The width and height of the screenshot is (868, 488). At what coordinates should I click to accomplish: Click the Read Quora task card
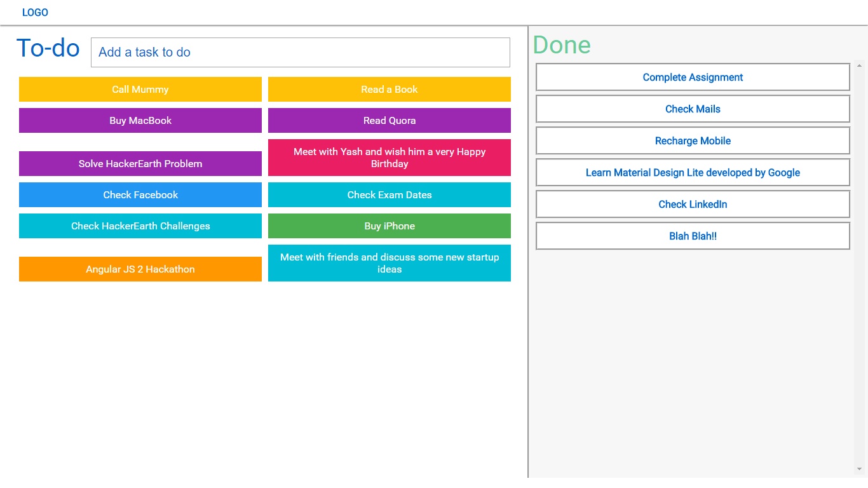(x=390, y=121)
